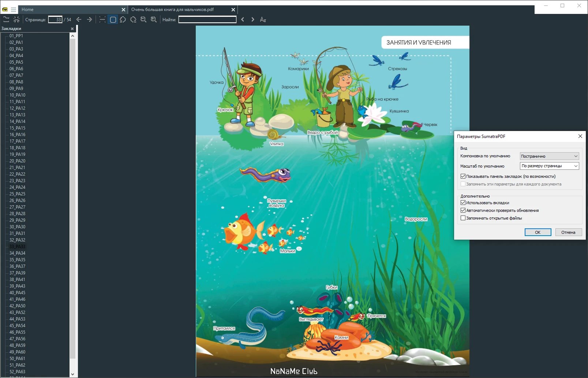The image size is (588, 378).
Task: Click the zoom in magnifier icon
Action: pos(154,19)
